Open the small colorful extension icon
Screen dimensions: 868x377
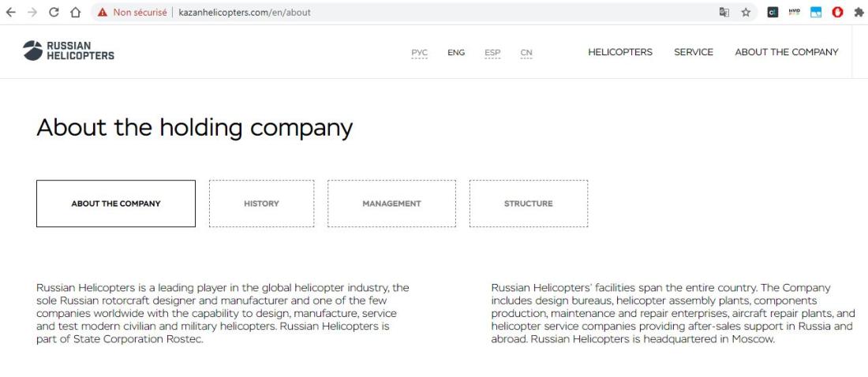pyautogui.click(x=795, y=12)
